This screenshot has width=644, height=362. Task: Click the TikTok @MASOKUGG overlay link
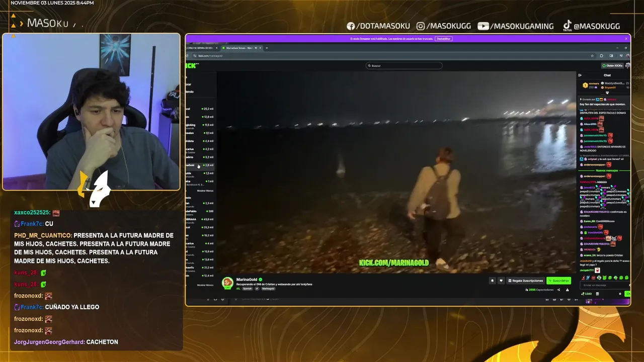pos(591,26)
